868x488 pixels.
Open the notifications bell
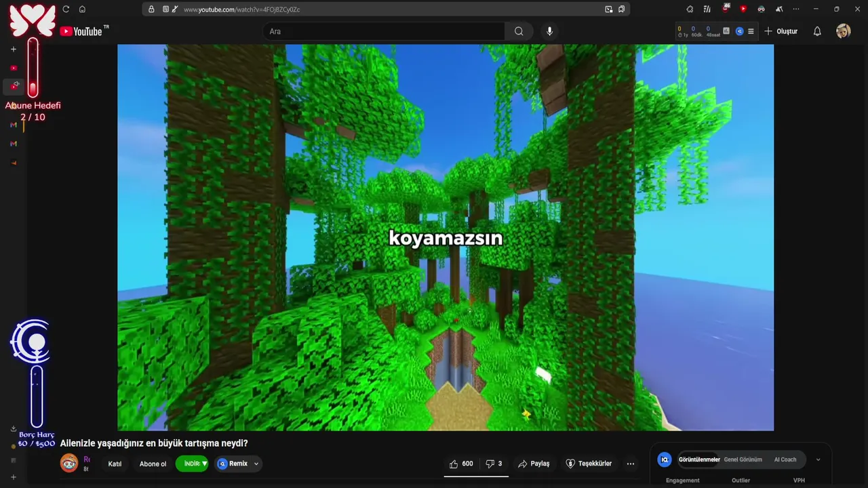(817, 31)
